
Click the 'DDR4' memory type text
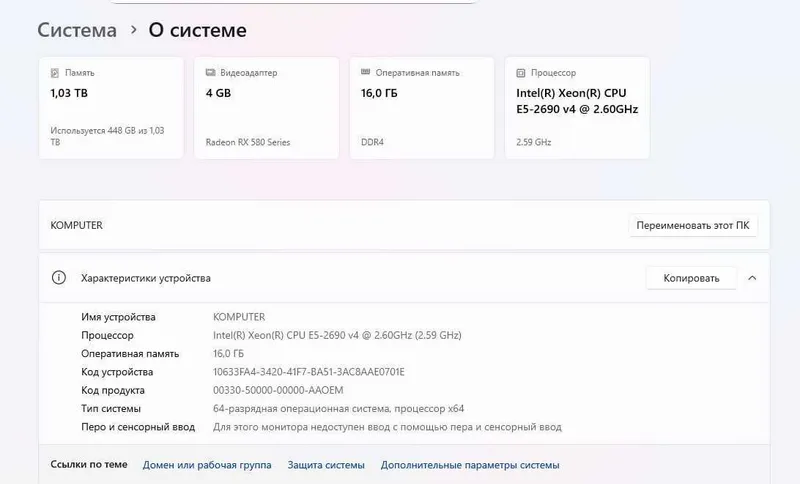(x=372, y=142)
